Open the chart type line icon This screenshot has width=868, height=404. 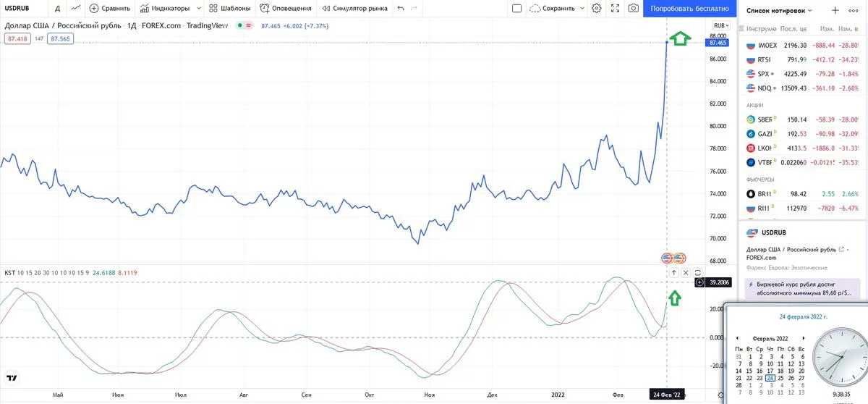(x=75, y=9)
